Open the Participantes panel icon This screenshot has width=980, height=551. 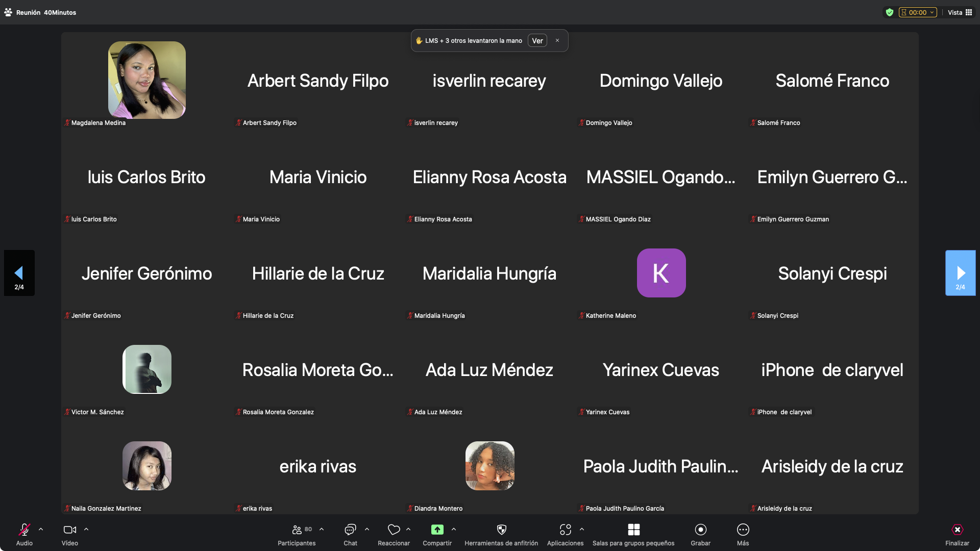[297, 530]
